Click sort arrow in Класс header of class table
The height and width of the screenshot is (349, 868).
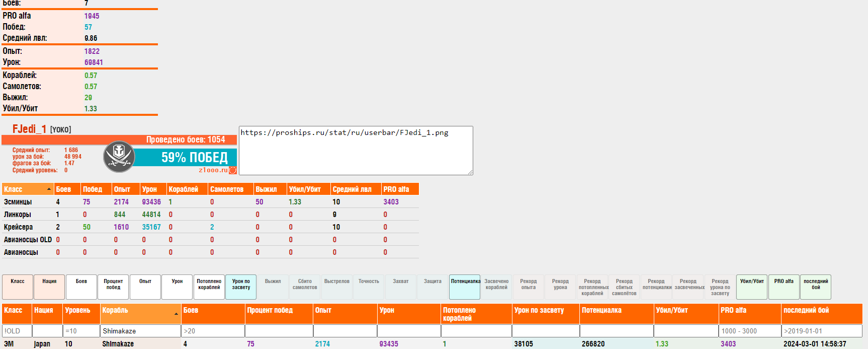click(x=49, y=189)
